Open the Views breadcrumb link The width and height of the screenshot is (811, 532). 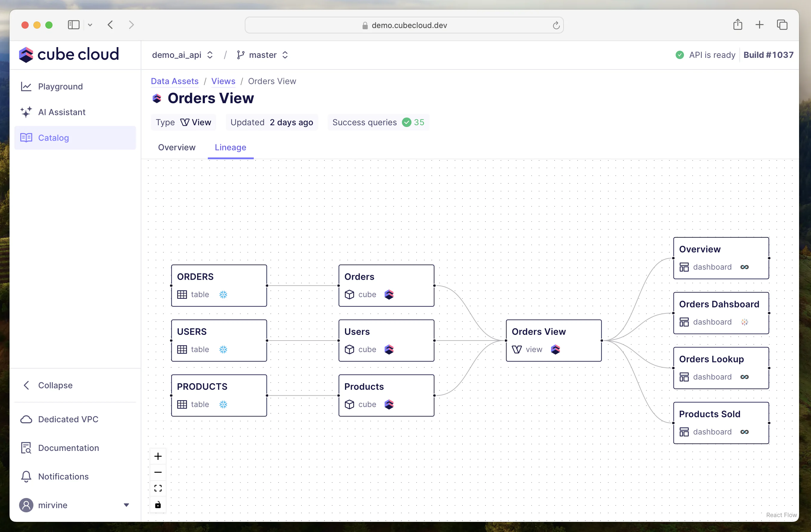point(223,81)
